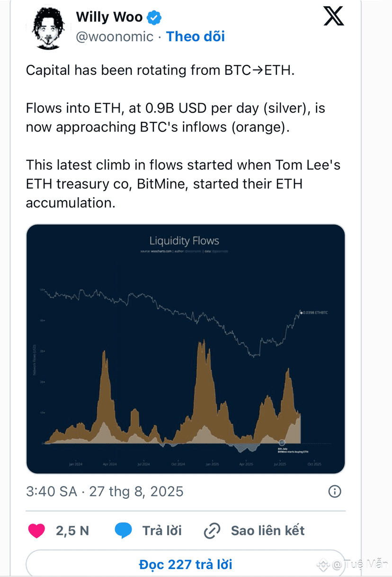The height and width of the screenshot is (577, 392).
Task: Like the post with the heart icon
Action: coord(36,531)
